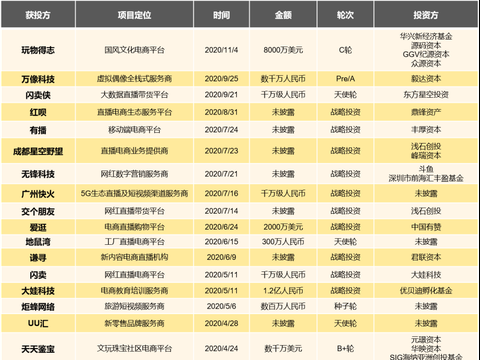The image size is (480, 360).
Task: Select the 直播电商生态服务平台 cell
Action: 134,112
